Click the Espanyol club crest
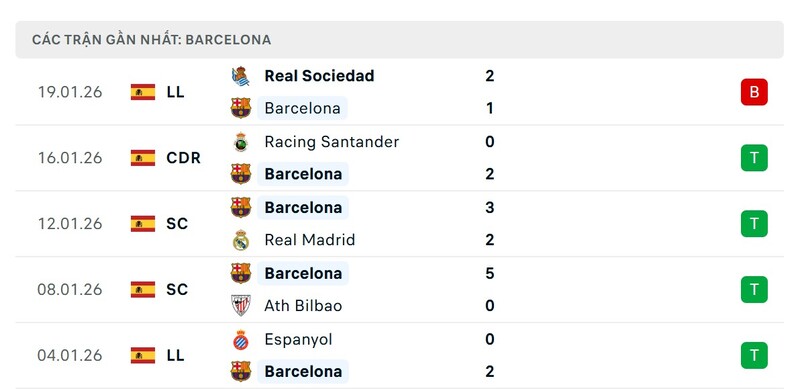 tap(240, 339)
